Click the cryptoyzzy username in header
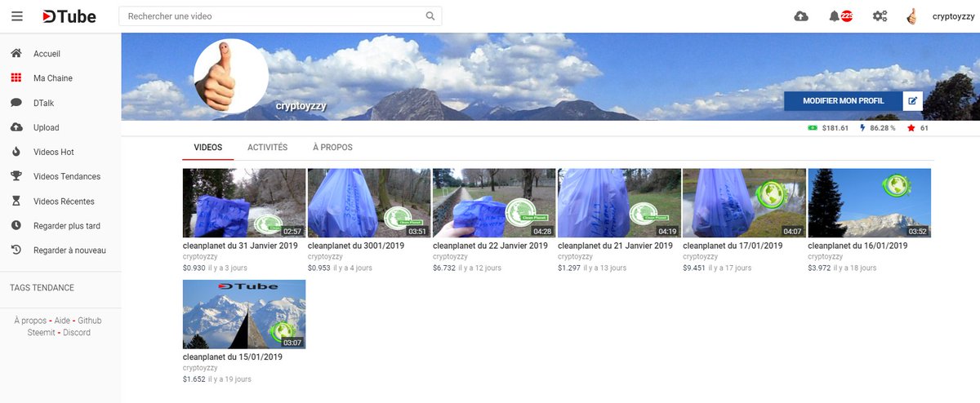 953,16
